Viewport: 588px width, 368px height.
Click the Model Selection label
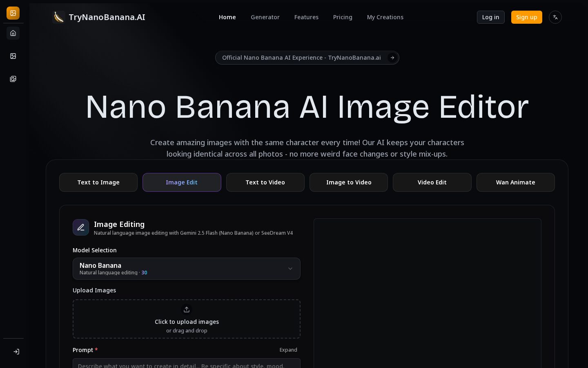tap(95, 250)
